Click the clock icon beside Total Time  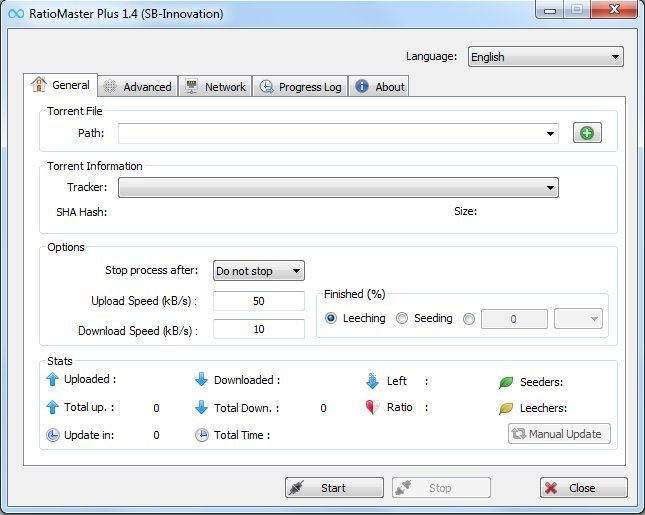click(x=202, y=435)
